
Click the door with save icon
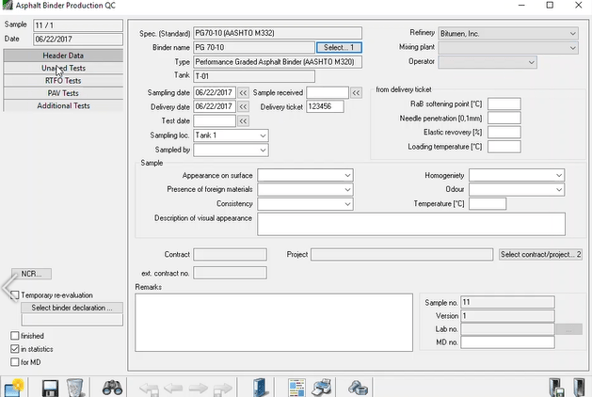point(557,388)
